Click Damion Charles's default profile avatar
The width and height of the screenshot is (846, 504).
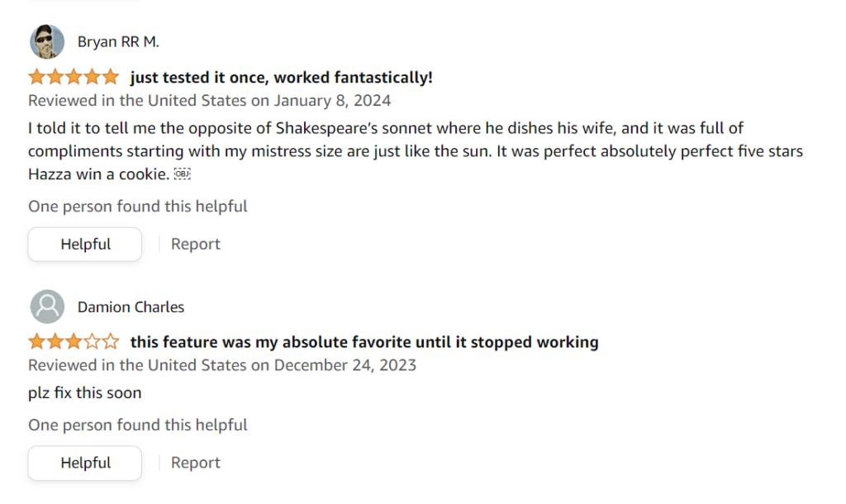(x=47, y=307)
